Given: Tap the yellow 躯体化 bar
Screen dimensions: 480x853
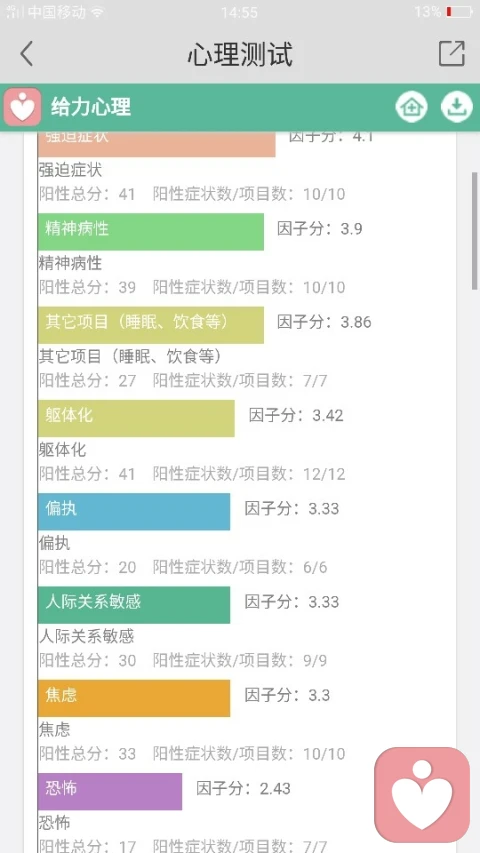Looking at the screenshot, I should (136, 418).
